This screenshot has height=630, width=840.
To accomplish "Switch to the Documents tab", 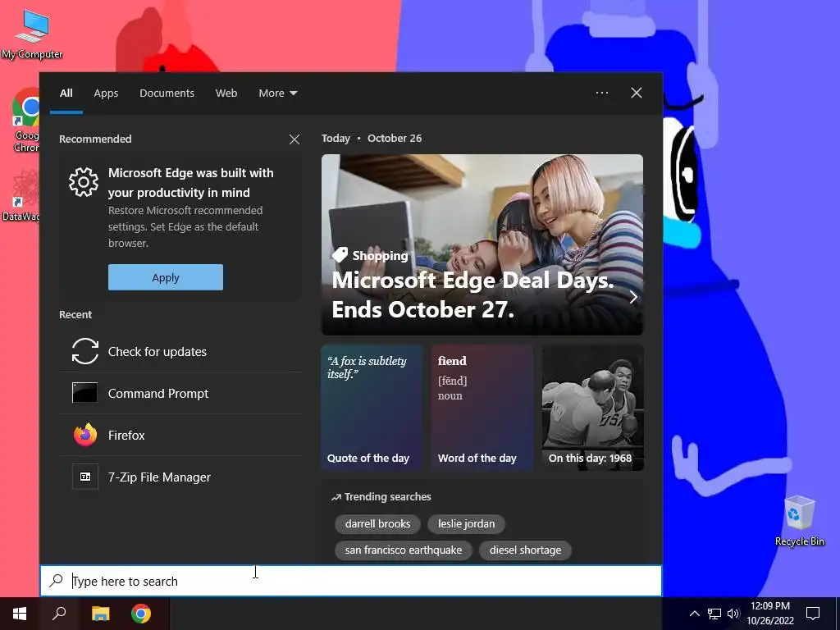I will [x=167, y=94].
